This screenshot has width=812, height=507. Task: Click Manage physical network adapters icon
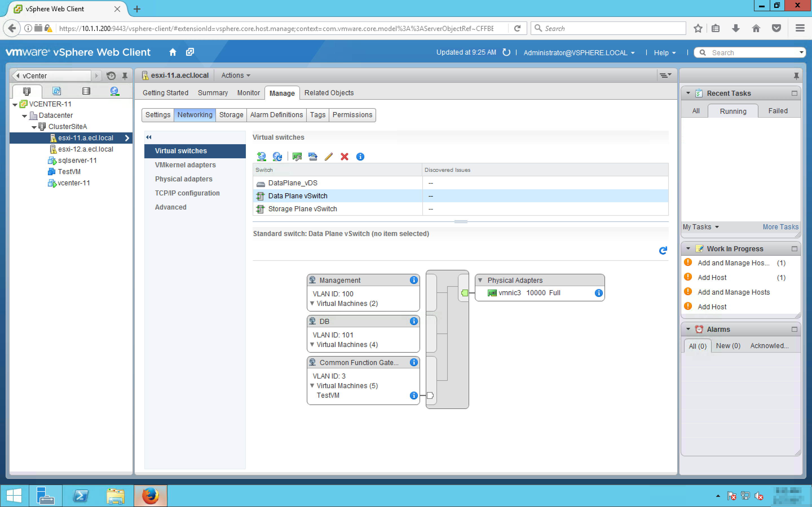tap(297, 157)
